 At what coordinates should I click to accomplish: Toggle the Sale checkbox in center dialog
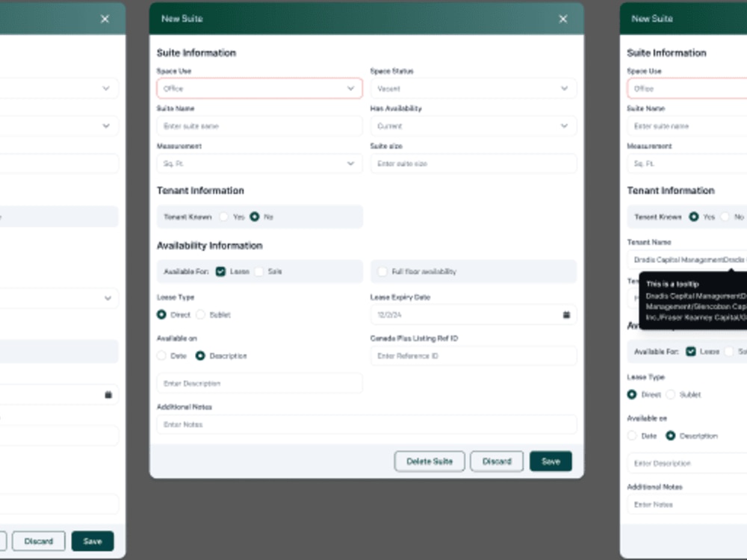[x=258, y=272]
